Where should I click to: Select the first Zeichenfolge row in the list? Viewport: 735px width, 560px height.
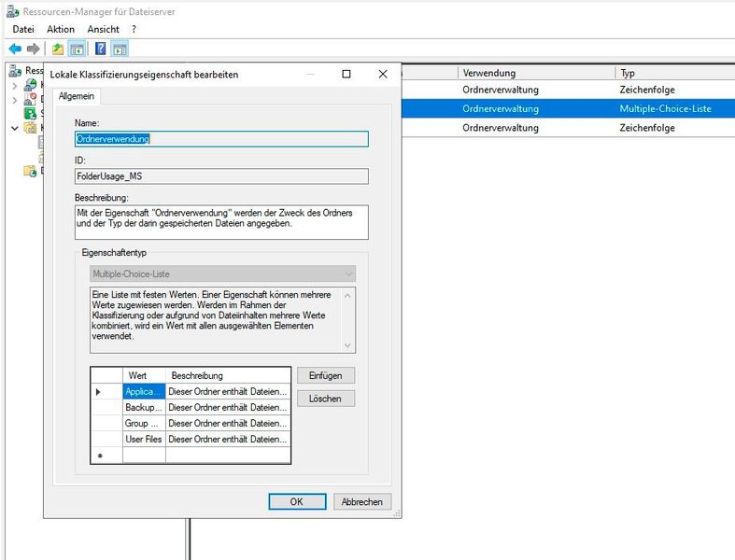[568, 90]
